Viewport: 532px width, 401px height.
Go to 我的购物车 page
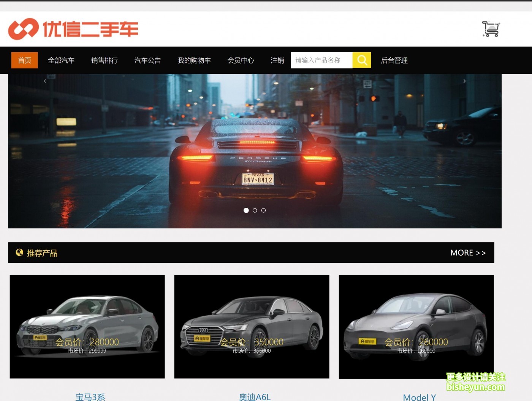[194, 60]
